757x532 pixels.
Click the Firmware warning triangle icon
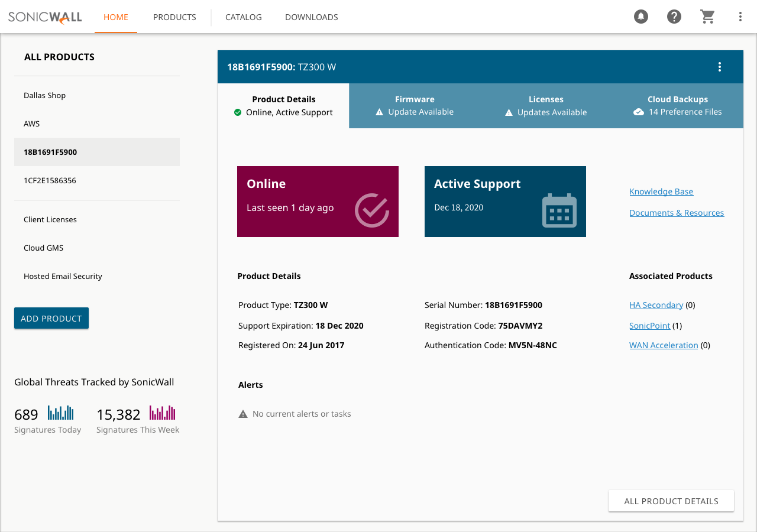pyautogui.click(x=380, y=112)
